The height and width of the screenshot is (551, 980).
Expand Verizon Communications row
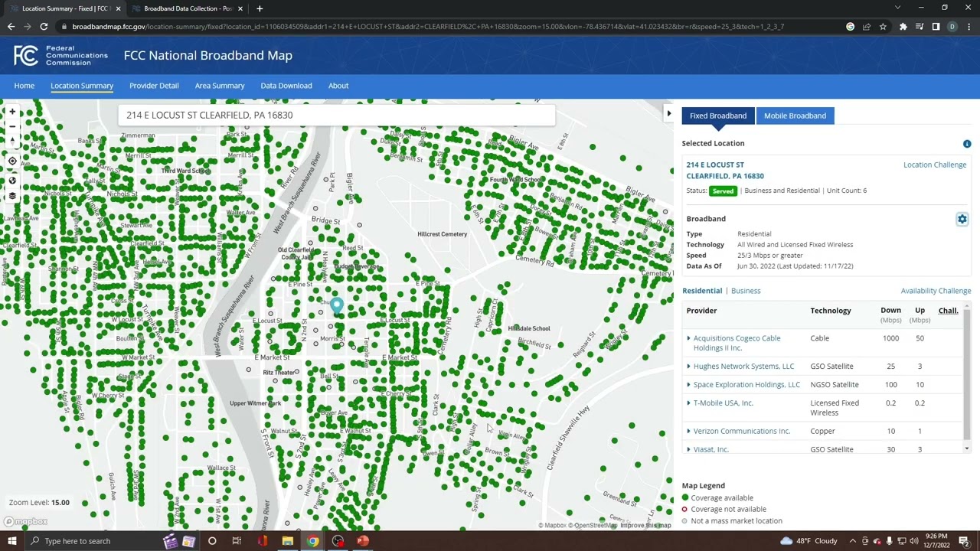pyautogui.click(x=688, y=432)
